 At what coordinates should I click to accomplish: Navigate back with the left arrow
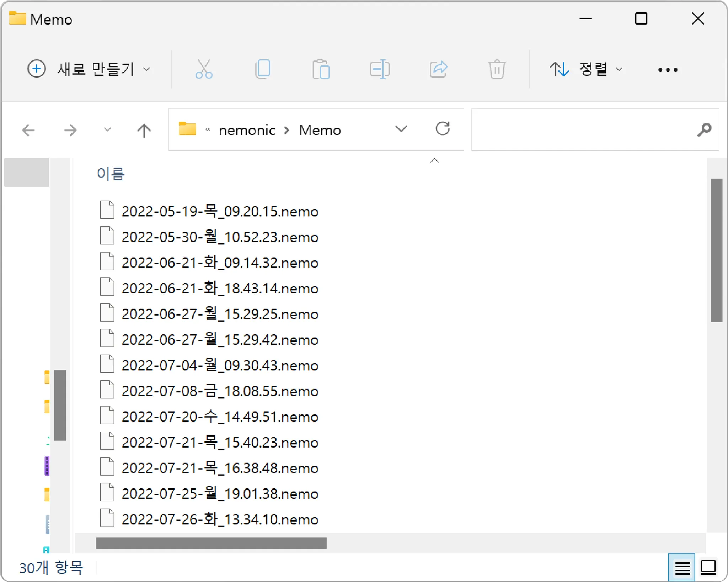pyautogui.click(x=28, y=130)
